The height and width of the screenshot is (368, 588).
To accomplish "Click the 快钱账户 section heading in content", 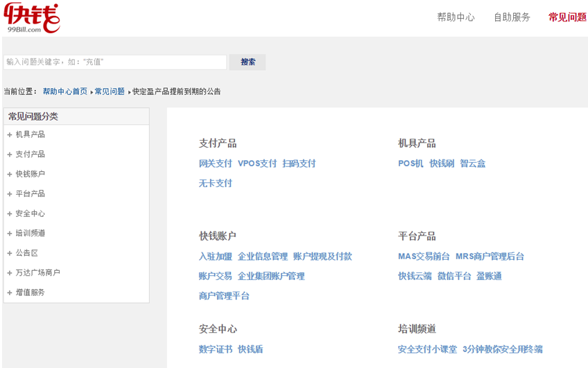I will [218, 236].
